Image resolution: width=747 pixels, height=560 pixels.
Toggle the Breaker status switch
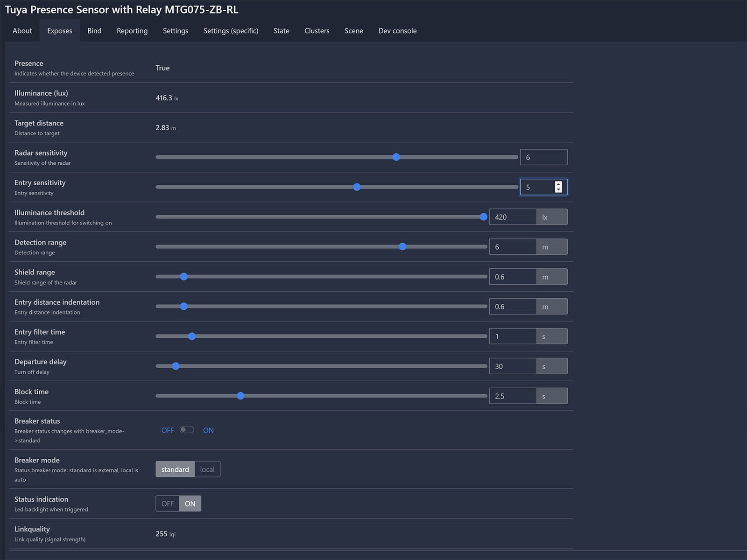(187, 430)
